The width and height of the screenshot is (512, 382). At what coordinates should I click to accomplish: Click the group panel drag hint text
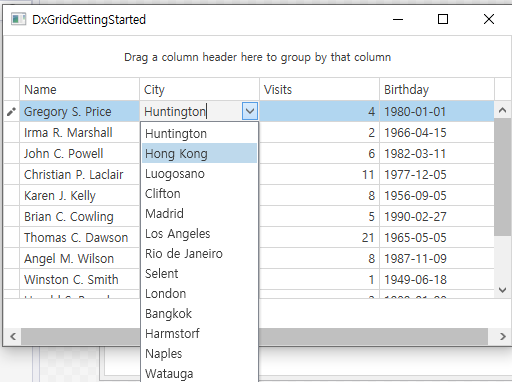coord(257,57)
